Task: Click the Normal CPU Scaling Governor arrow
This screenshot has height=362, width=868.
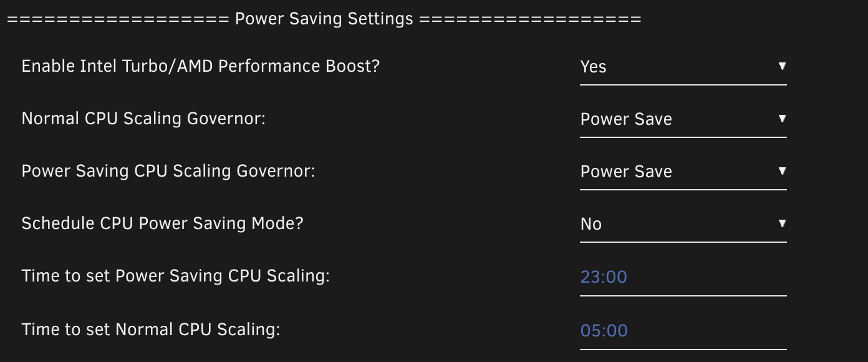Action: click(782, 119)
